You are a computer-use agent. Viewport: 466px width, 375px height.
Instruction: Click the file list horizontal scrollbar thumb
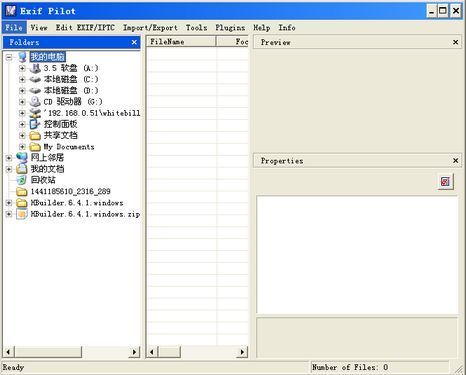169,352
